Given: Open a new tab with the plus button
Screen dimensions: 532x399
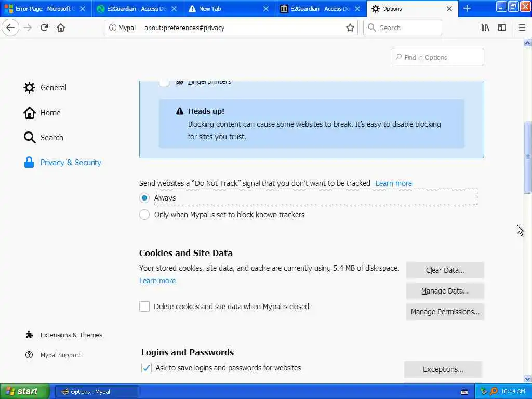Looking at the screenshot, I should pyautogui.click(x=467, y=8).
